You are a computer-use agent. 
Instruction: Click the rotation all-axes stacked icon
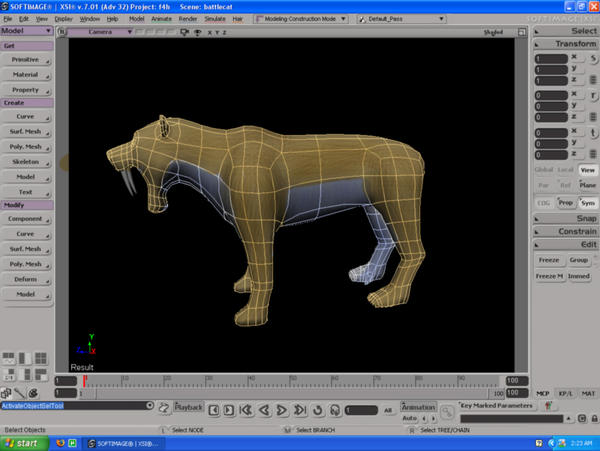click(593, 117)
